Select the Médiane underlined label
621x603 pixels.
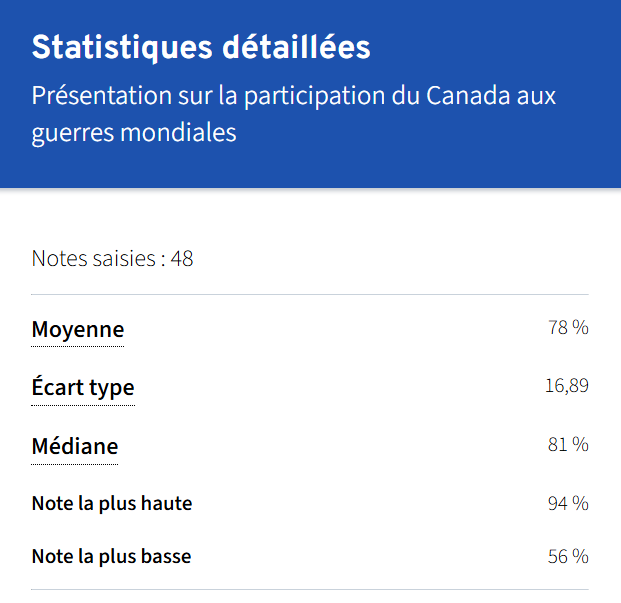point(75,446)
